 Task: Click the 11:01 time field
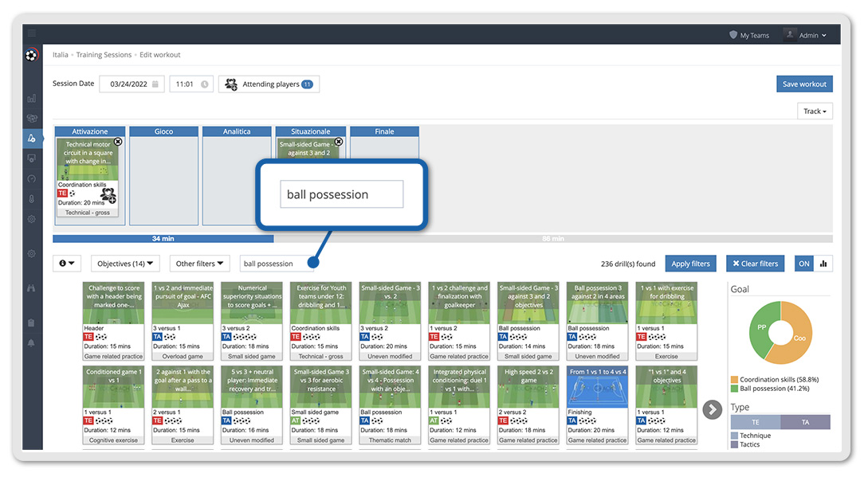191,84
